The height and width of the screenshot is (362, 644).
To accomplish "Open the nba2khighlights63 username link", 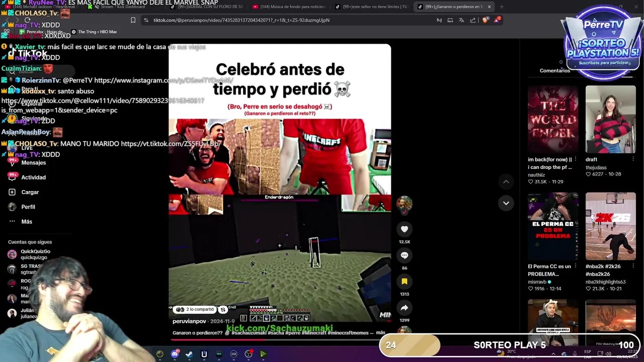I will (x=605, y=282).
